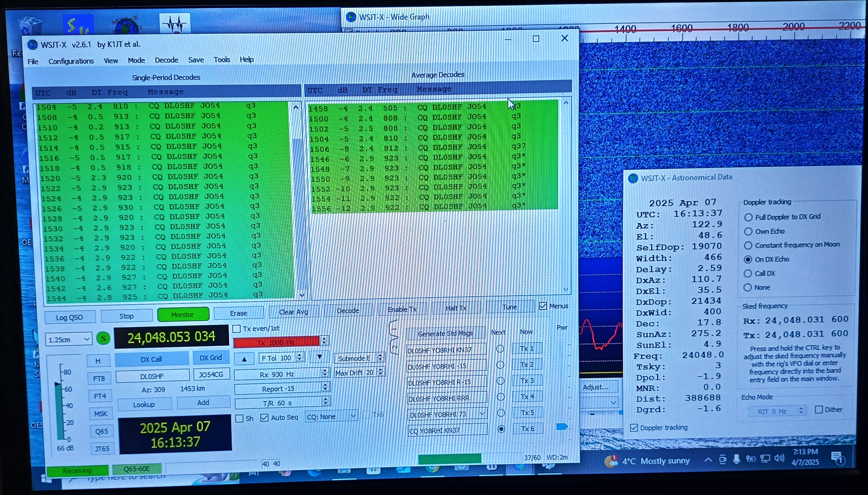
Task: Adjust the Submode E spinner
Action: pos(380,357)
